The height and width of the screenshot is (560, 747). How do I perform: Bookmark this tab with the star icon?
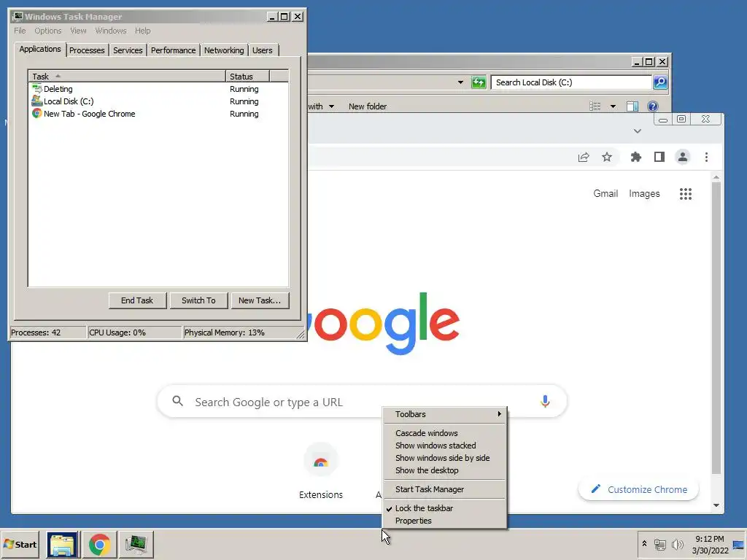[x=606, y=157]
